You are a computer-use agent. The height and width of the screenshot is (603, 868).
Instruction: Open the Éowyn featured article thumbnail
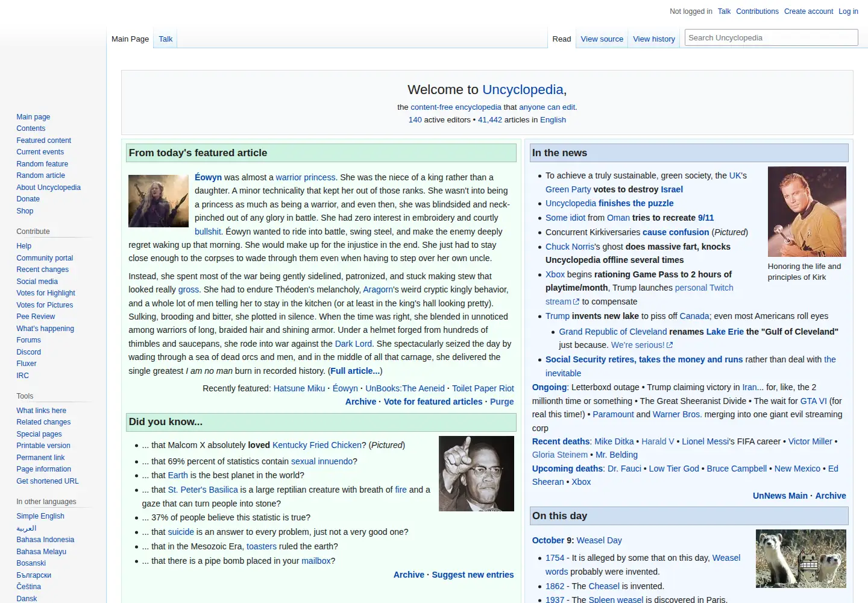click(x=159, y=201)
